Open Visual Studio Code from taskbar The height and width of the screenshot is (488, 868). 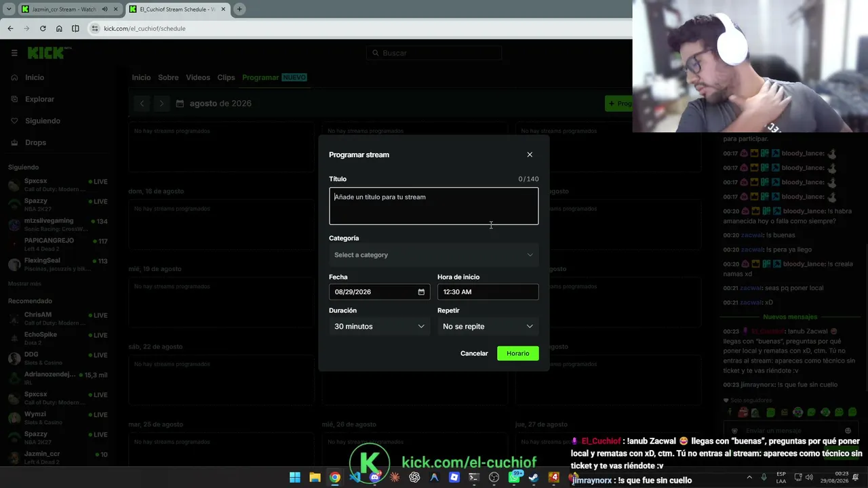click(x=355, y=477)
